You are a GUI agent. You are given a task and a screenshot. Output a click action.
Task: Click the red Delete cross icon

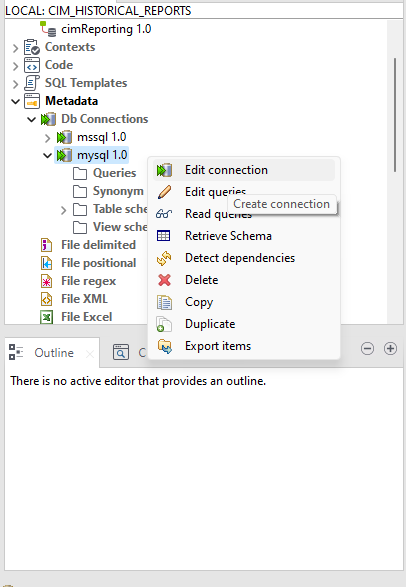click(x=164, y=280)
